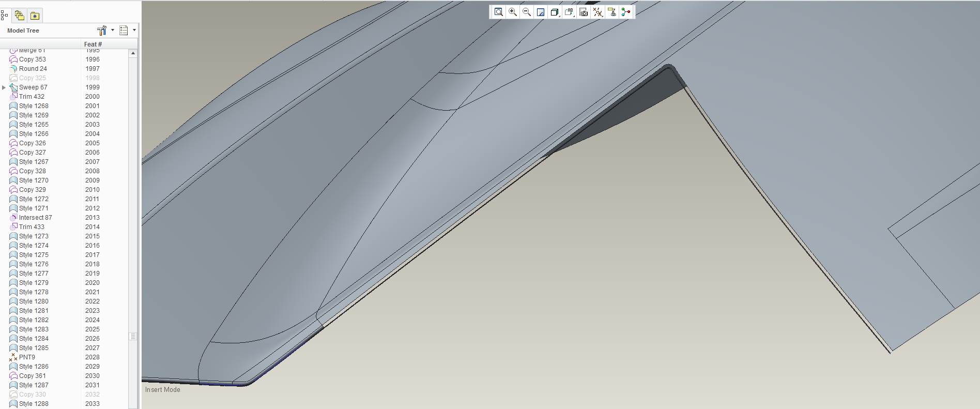The height and width of the screenshot is (409, 980).
Task: Click the Intersect 87 feature icon
Action: point(13,218)
